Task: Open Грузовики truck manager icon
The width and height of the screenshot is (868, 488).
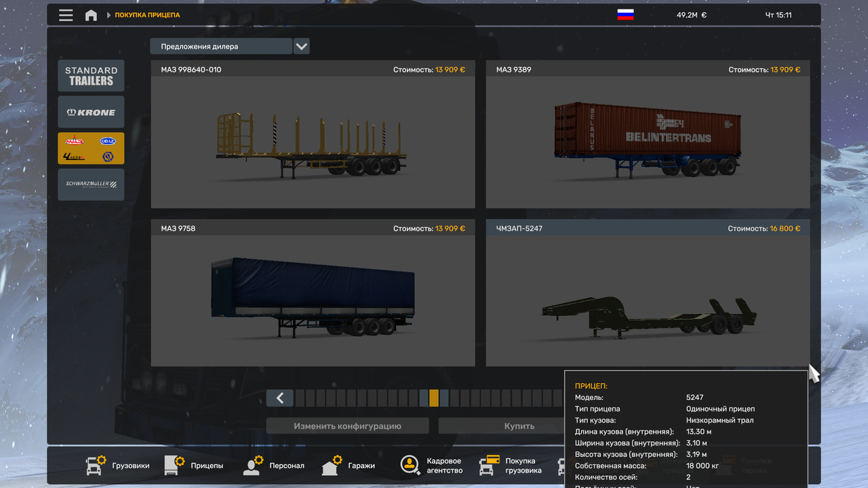Action: 96,466
